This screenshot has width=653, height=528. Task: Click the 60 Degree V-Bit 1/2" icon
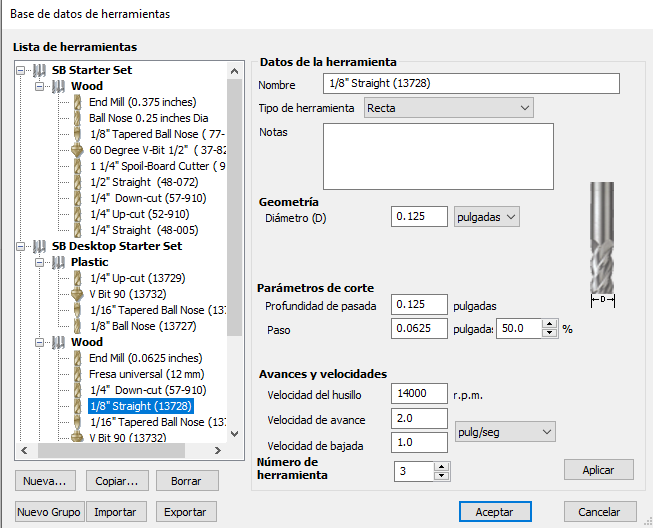pos(77,150)
